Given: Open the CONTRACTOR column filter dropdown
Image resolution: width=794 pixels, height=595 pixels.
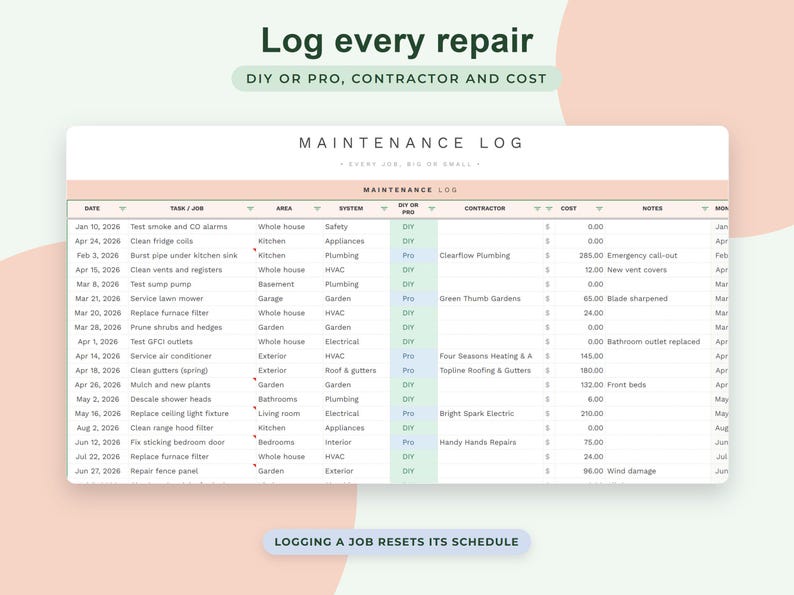Looking at the screenshot, I should click(537, 209).
